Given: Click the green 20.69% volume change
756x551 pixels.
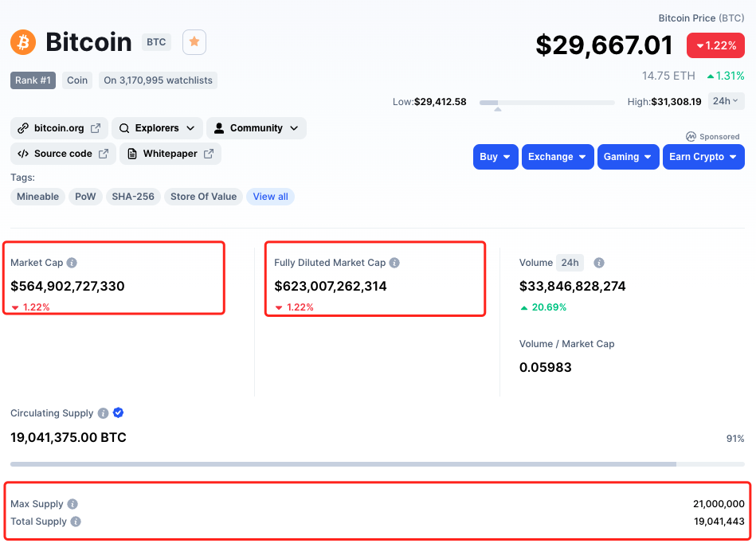Looking at the screenshot, I should coord(543,307).
